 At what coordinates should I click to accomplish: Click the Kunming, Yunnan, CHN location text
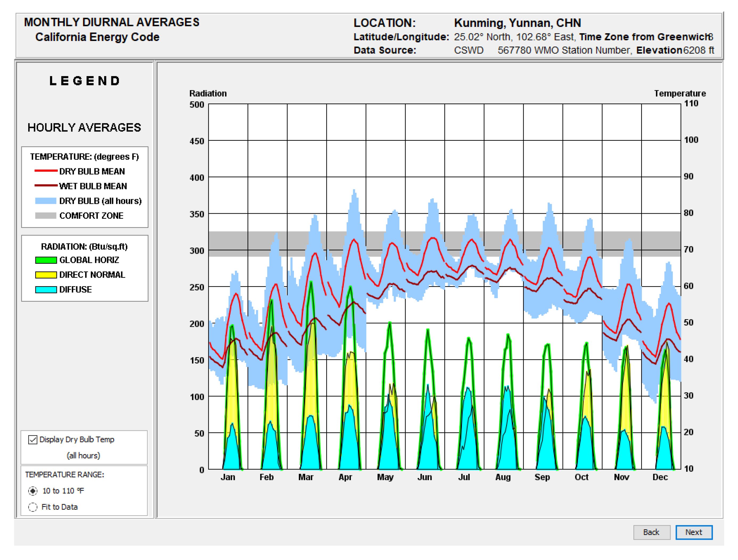[517, 23]
